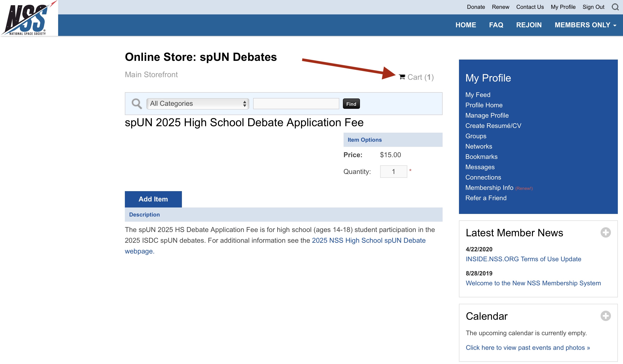Image resolution: width=623 pixels, height=364 pixels.
Task: Open Contact Us from the top bar
Action: [x=530, y=7]
